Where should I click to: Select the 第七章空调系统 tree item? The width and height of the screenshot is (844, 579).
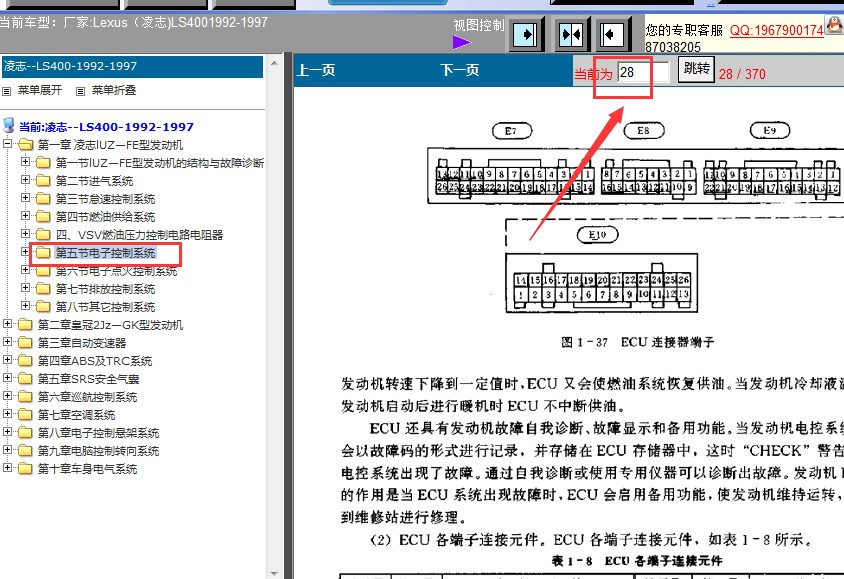(76, 415)
